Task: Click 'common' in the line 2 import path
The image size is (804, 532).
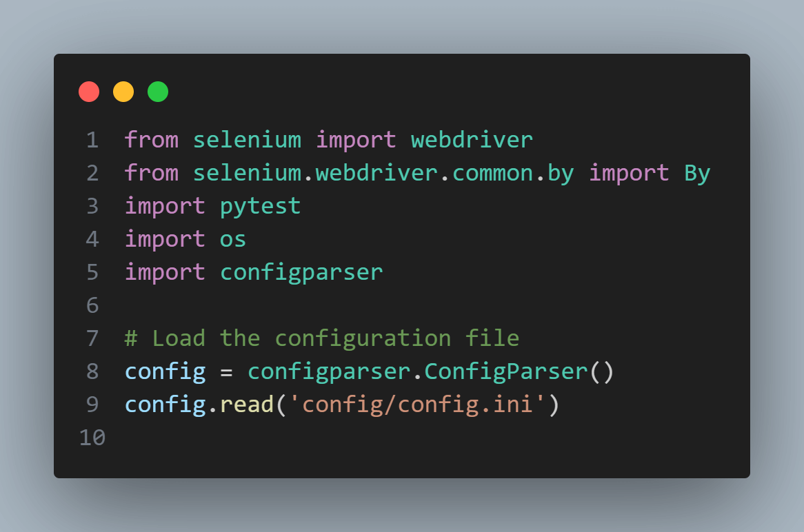Action: [x=493, y=173]
